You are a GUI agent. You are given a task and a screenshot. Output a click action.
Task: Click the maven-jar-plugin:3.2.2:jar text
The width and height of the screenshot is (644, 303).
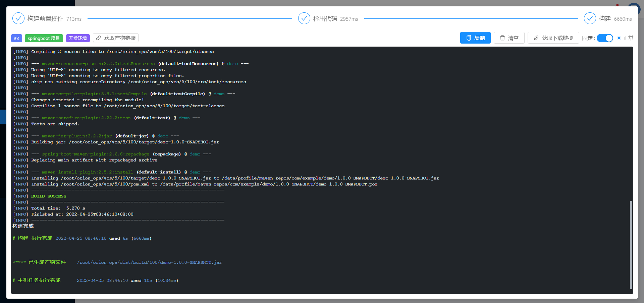coord(77,136)
